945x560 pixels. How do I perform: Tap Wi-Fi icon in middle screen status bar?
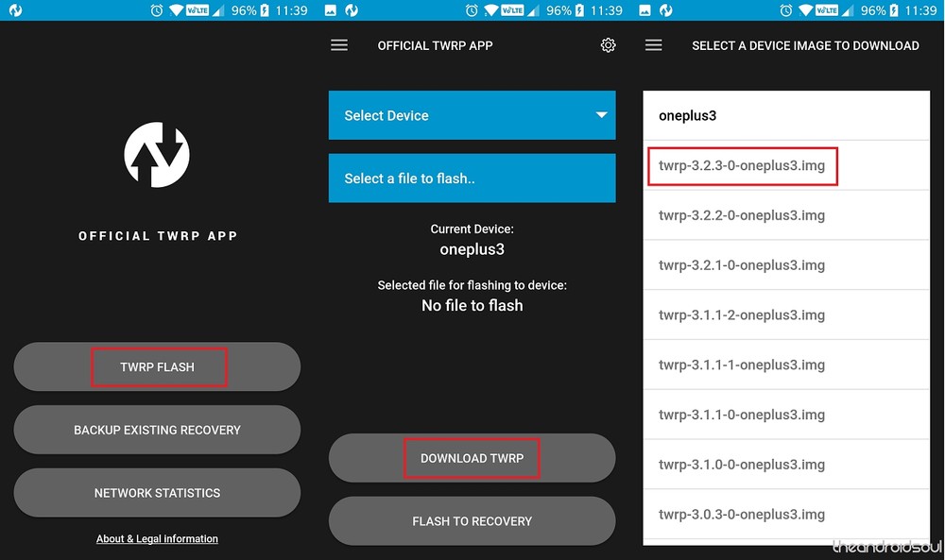[491, 10]
